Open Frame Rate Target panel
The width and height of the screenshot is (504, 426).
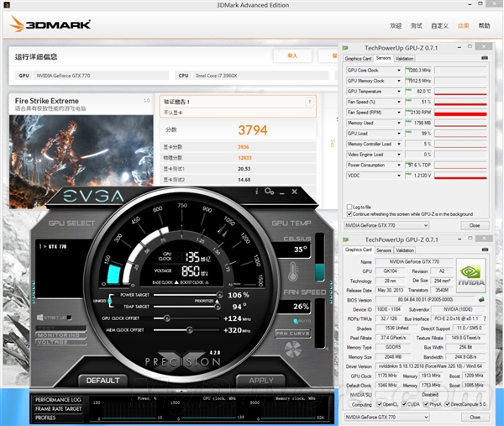point(58,408)
